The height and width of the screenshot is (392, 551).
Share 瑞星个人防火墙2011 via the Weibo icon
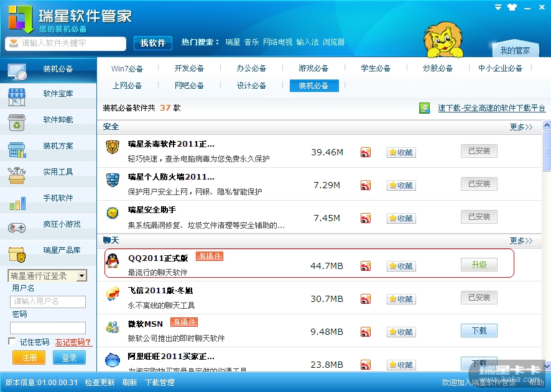366,185
